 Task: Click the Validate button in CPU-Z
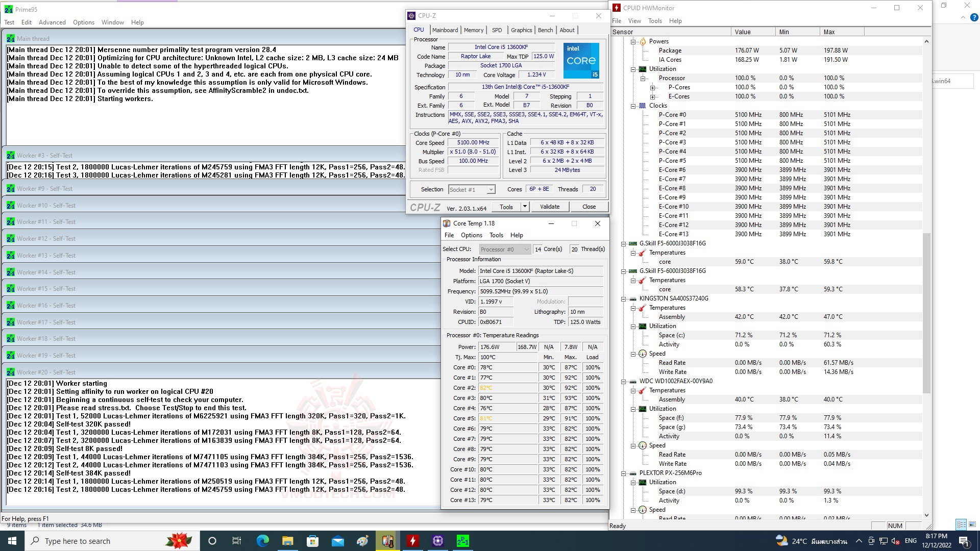[550, 206]
